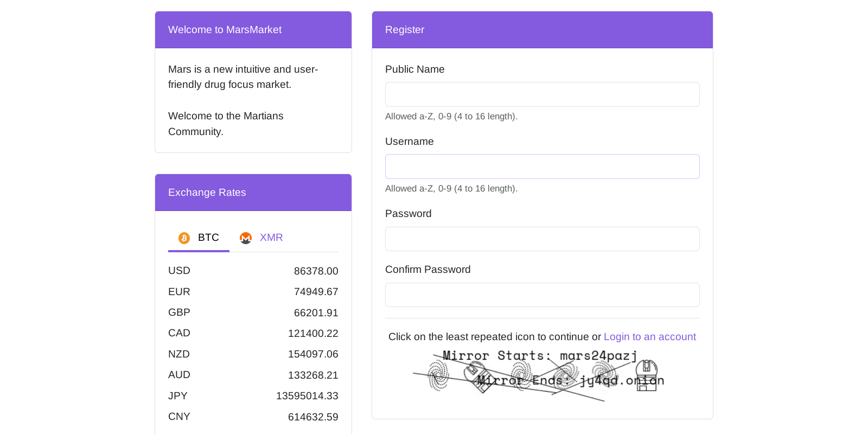Switch to the BTC exchange rates tab

click(208, 238)
